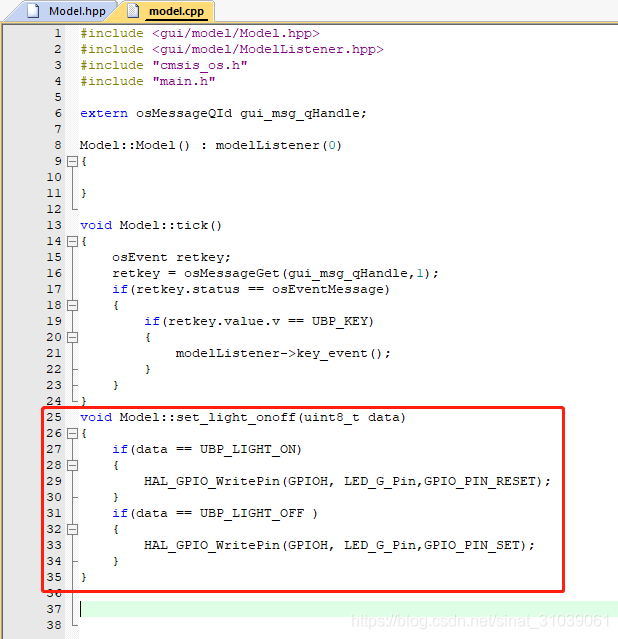
Task: Click Model::tick() function name
Action: [x=170, y=225]
